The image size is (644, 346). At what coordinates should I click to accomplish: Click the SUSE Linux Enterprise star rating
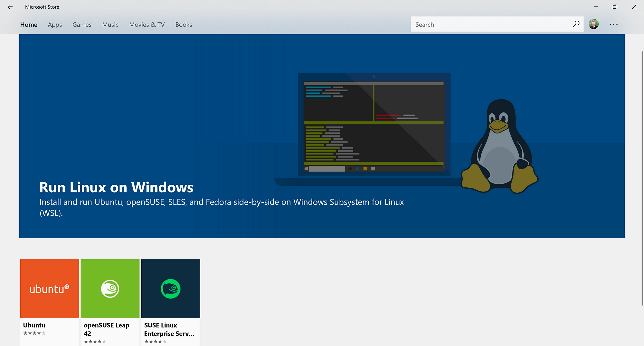coord(156,341)
